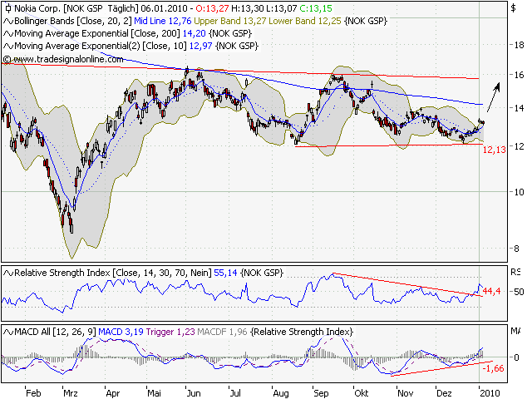Viewport: 532px width, 399px height.
Task: Click the Jul label on the time axis
Action: (235, 393)
